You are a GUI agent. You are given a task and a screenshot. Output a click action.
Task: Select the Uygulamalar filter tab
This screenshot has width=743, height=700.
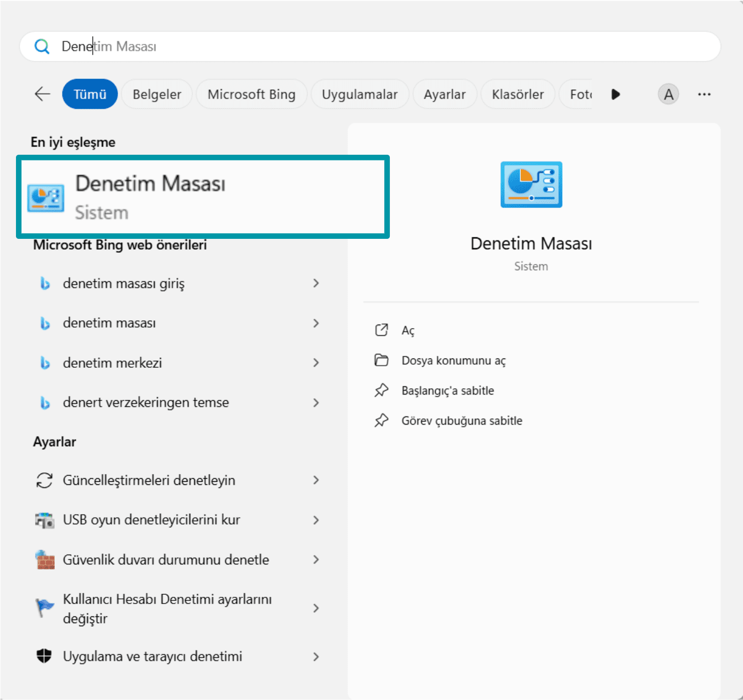pyautogui.click(x=359, y=94)
